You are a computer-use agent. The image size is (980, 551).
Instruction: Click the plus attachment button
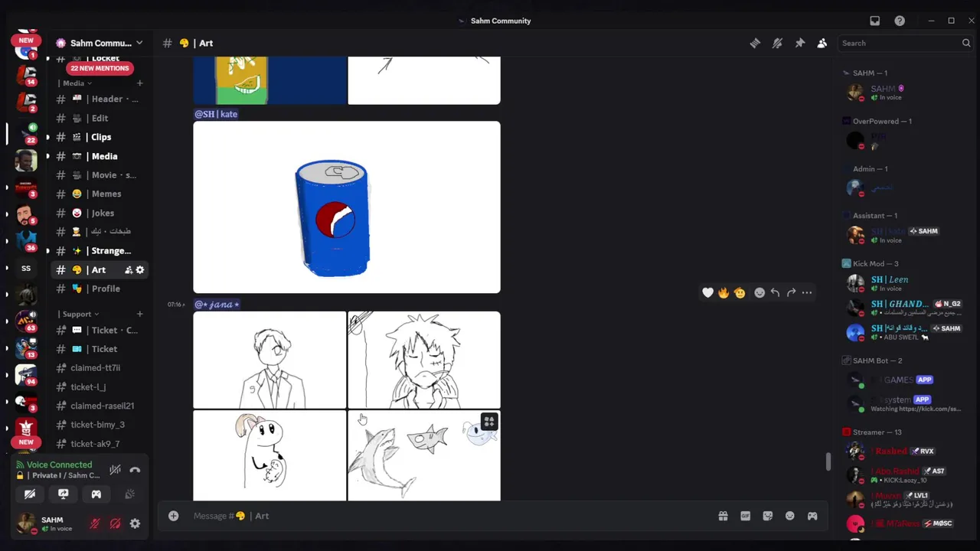coord(174,516)
